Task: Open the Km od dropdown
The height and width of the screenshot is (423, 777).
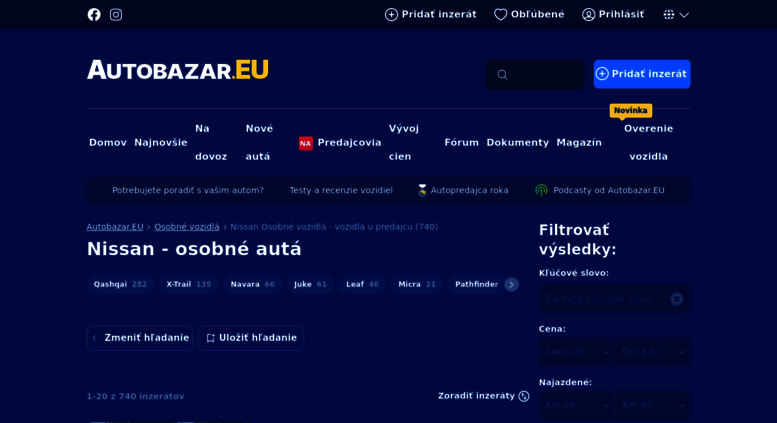Action: click(x=576, y=406)
